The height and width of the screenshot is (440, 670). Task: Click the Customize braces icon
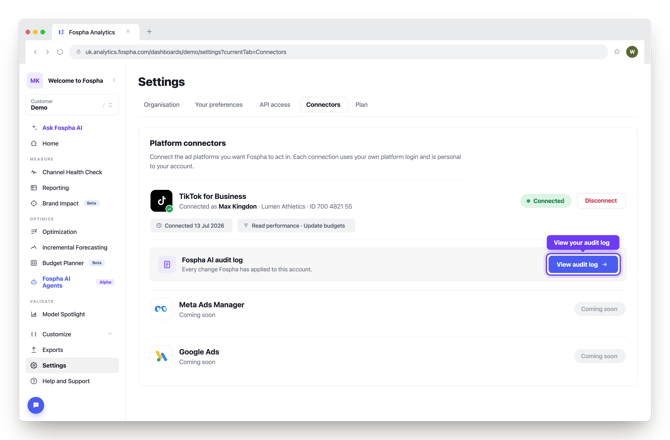[x=34, y=334]
